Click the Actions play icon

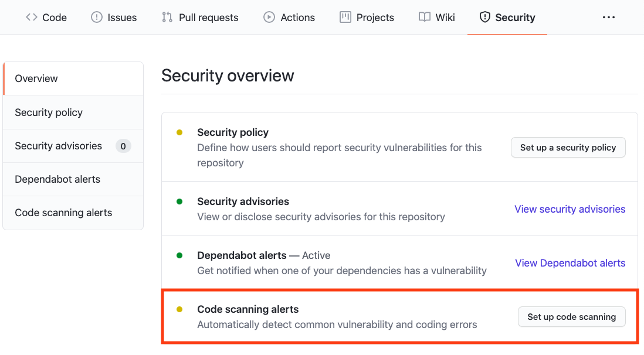click(269, 17)
